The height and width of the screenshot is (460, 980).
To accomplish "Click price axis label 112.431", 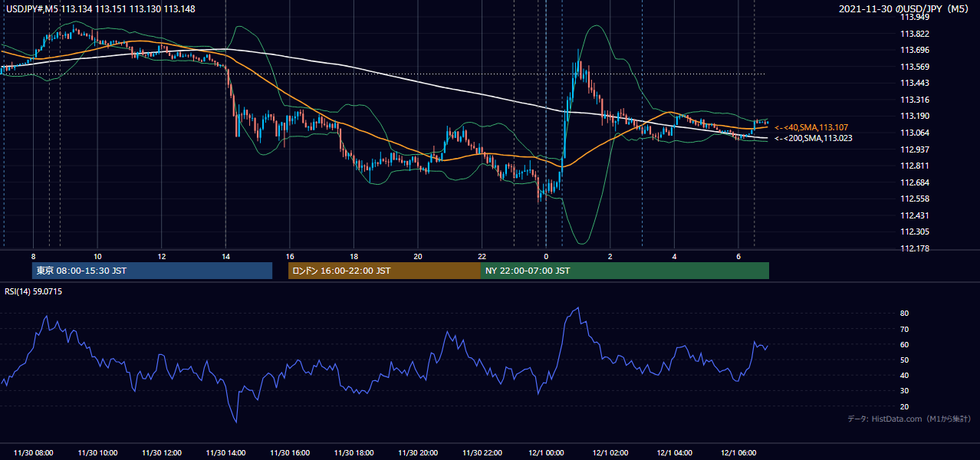I will 916,215.
